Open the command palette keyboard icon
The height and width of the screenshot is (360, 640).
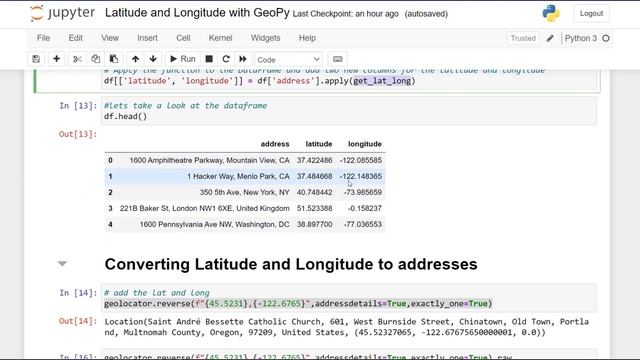[338, 59]
